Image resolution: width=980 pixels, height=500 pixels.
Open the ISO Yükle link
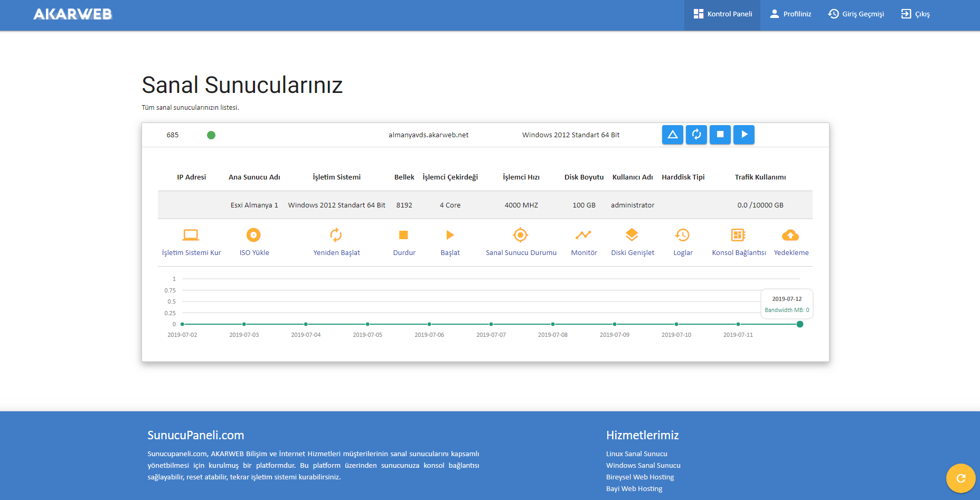tap(255, 253)
